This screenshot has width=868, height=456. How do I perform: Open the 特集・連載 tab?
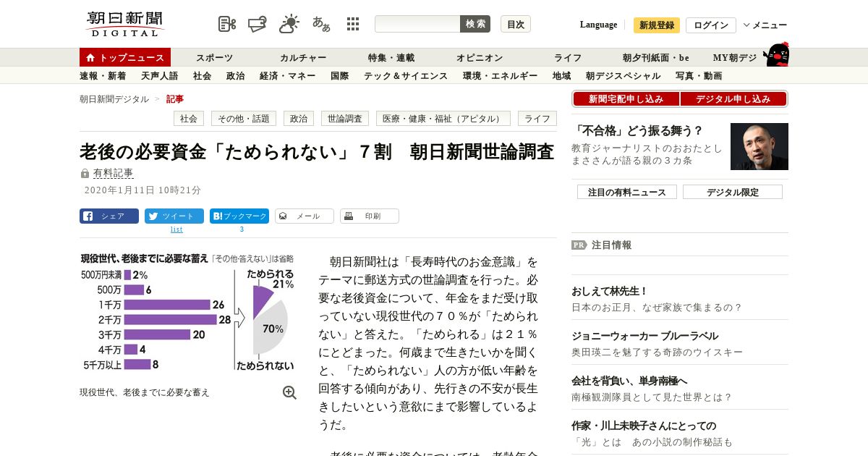(x=391, y=57)
